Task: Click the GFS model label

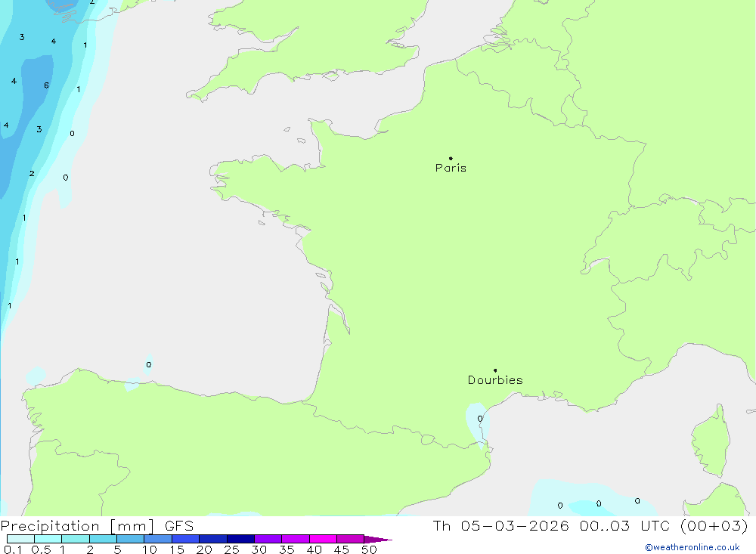Action: click(x=179, y=526)
